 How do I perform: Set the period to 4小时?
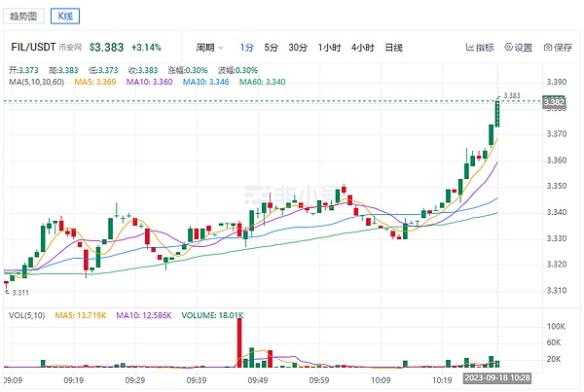click(x=362, y=47)
